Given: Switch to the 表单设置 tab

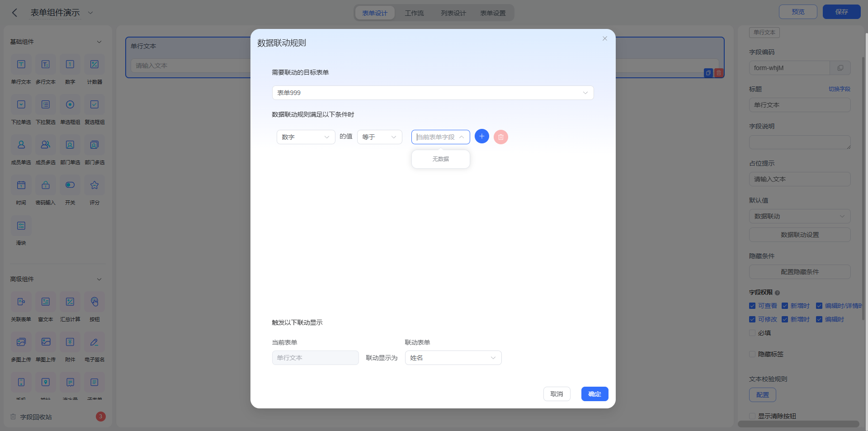Looking at the screenshot, I should (x=493, y=13).
